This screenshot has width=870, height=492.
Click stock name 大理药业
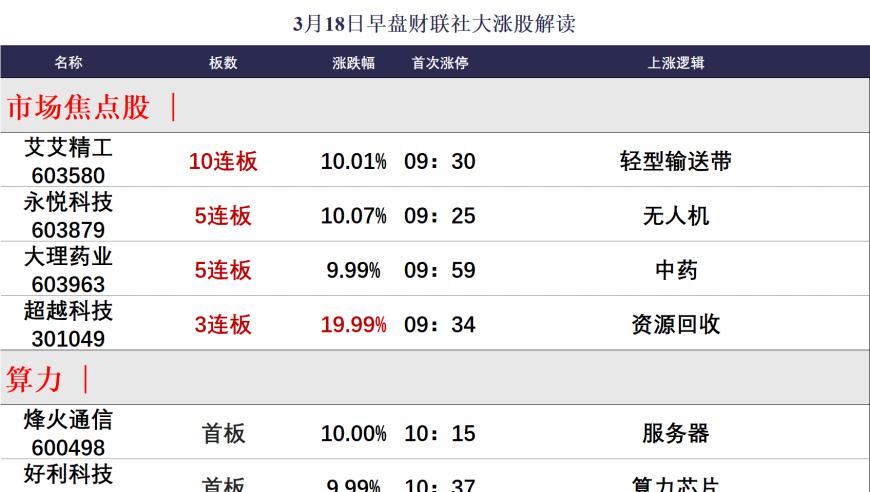[68, 256]
